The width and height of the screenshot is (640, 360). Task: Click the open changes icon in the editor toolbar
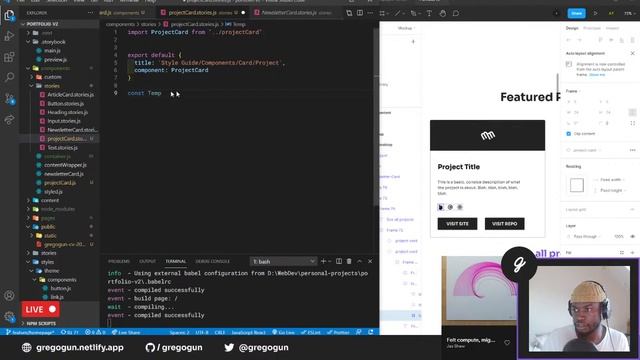point(349,13)
